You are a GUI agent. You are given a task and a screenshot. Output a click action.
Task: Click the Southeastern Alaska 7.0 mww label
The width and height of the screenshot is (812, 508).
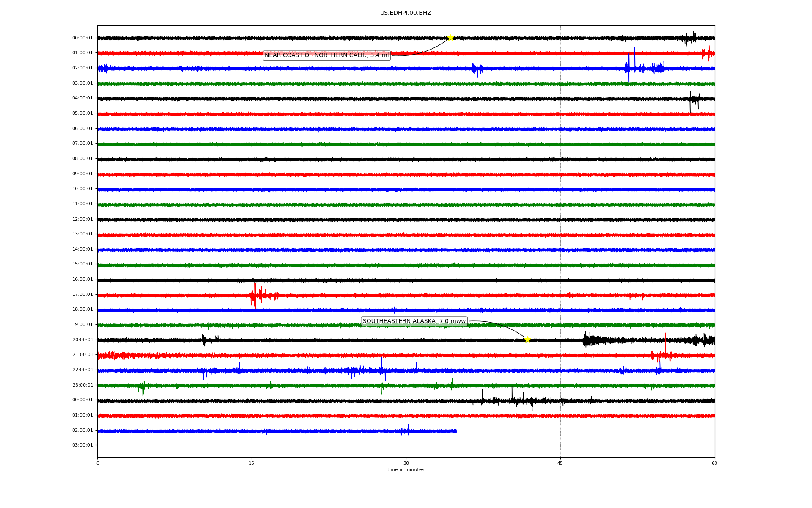(x=414, y=321)
